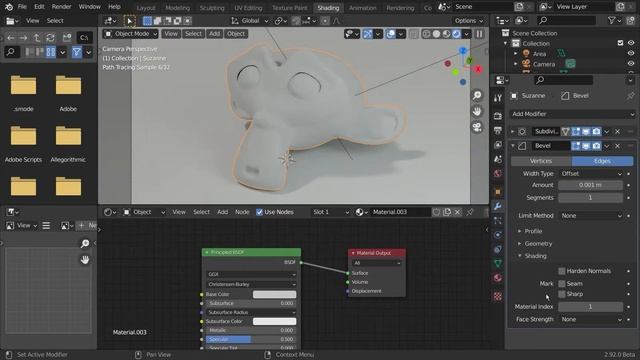Open the Tool properties tab
The width and height of the screenshot is (640, 360).
pos(498,98)
